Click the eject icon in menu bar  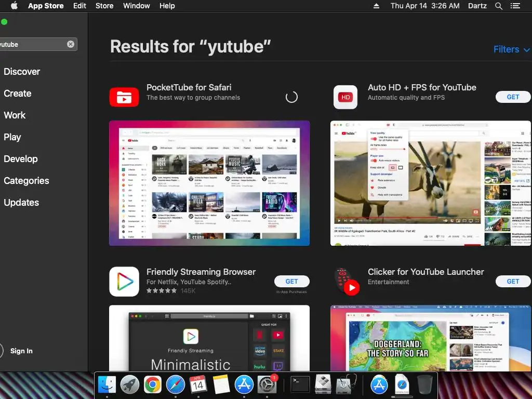coord(376,6)
